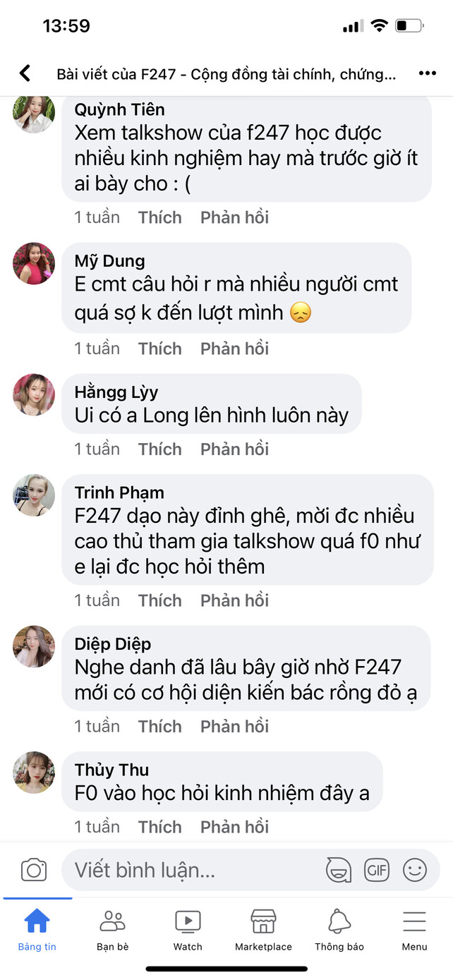This screenshot has width=453, height=980.
Task: Open the three-dot post options menu
Action: [427, 73]
